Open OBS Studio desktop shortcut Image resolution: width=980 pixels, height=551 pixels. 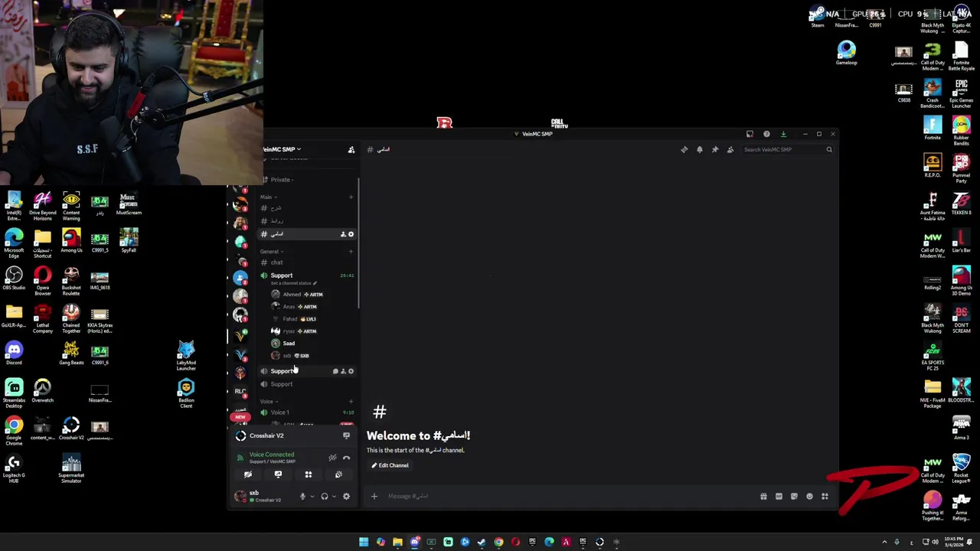(14, 278)
